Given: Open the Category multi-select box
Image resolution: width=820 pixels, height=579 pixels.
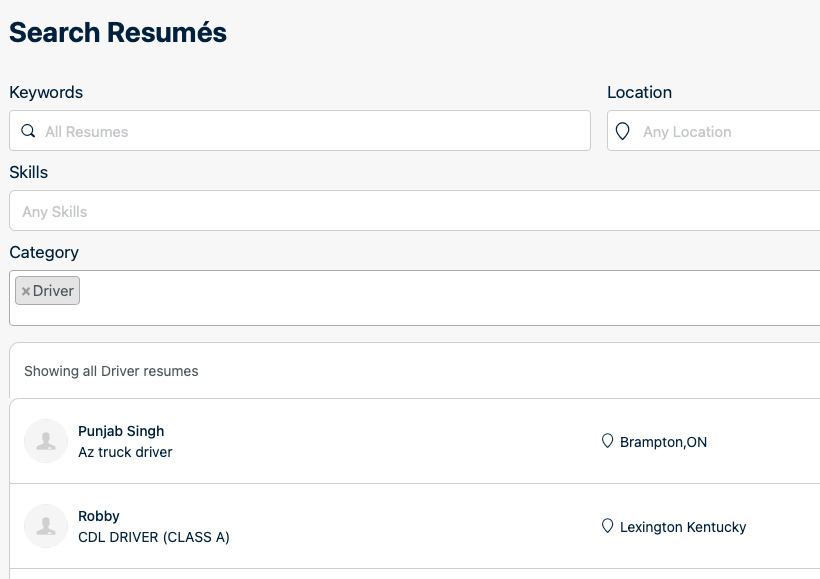Looking at the screenshot, I should 415,298.
